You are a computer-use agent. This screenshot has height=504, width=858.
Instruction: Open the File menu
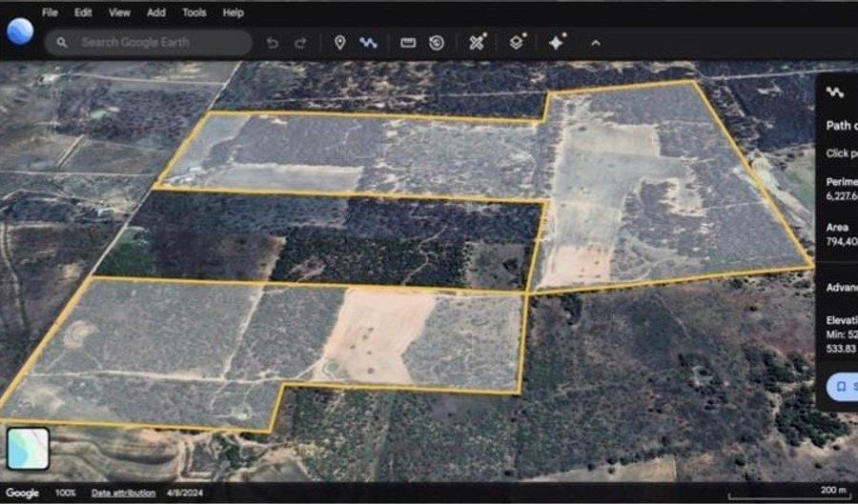click(x=51, y=12)
